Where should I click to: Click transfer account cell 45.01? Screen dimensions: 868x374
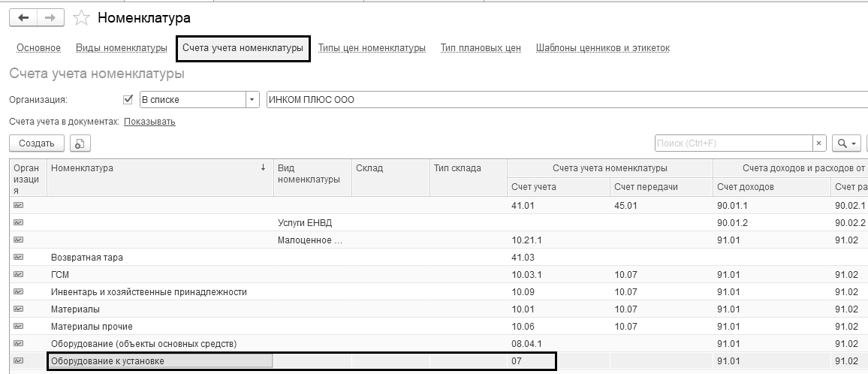[x=662, y=206]
